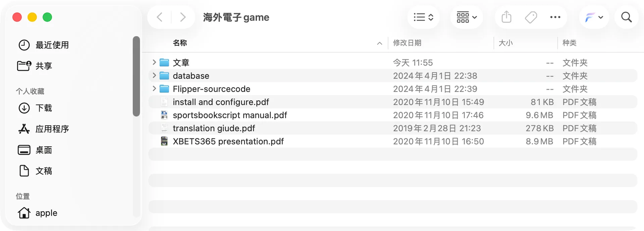
Task: Click the sidebar scrollbar
Action: 136,76
